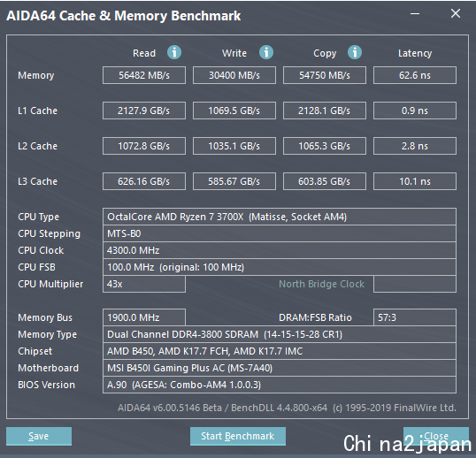Click the Write info icon

click(x=266, y=52)
